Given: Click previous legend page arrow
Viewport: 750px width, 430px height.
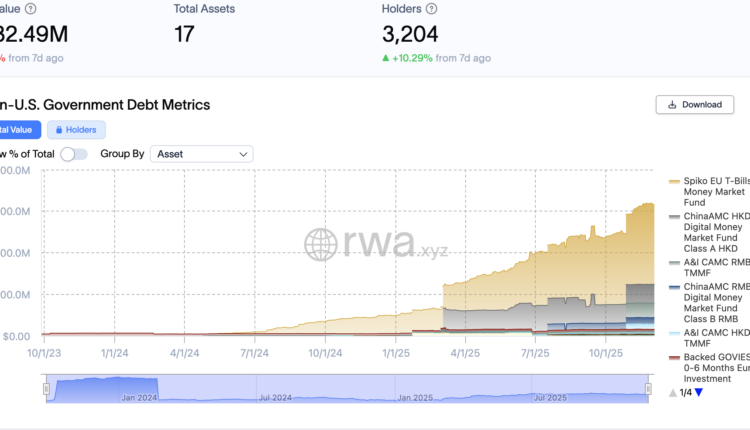Looking at the screenshot, I should coord(673,392).
